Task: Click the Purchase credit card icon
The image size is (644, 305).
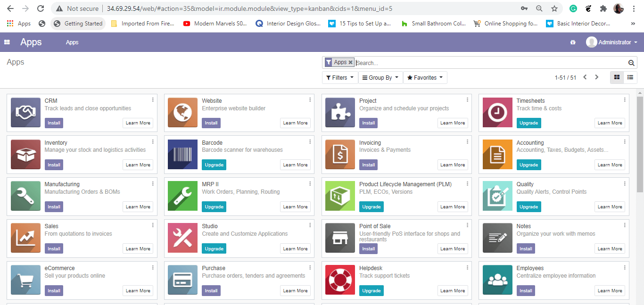Action: pos(183,280)
